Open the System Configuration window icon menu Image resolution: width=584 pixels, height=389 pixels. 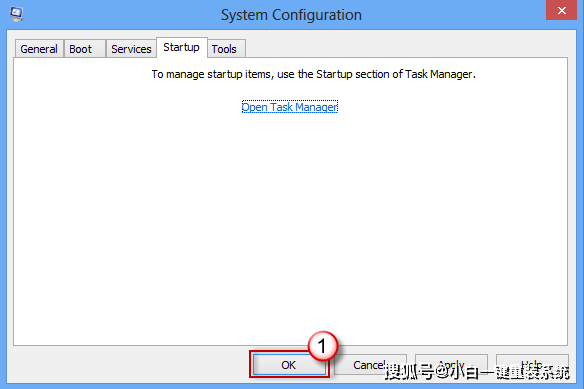(x=16, y=14)
